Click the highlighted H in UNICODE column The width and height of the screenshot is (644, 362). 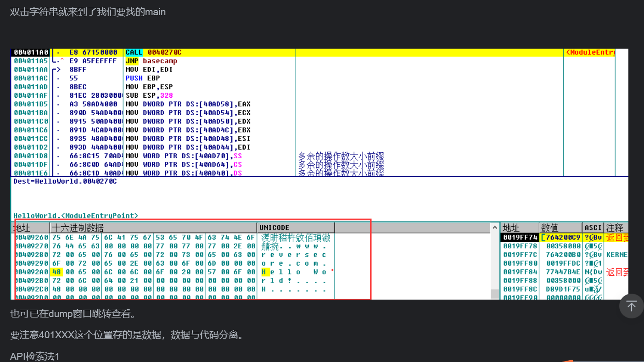point(264,272)
